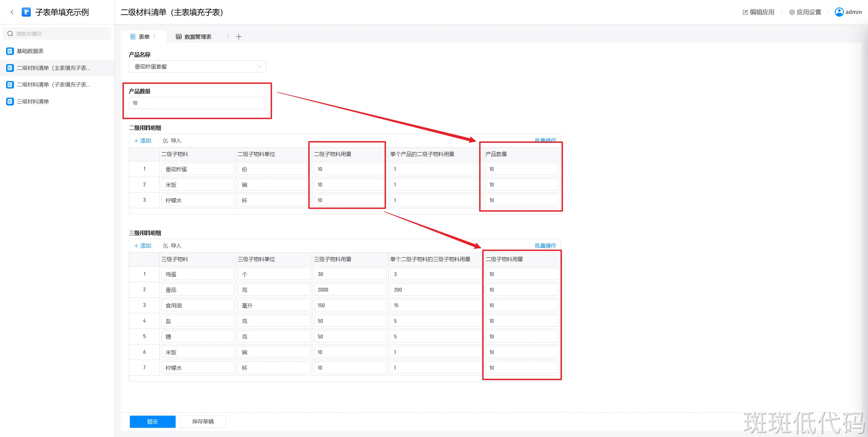Add a row to 三级用料明细
The image size is (868, 437).
(x=142, y=246)
